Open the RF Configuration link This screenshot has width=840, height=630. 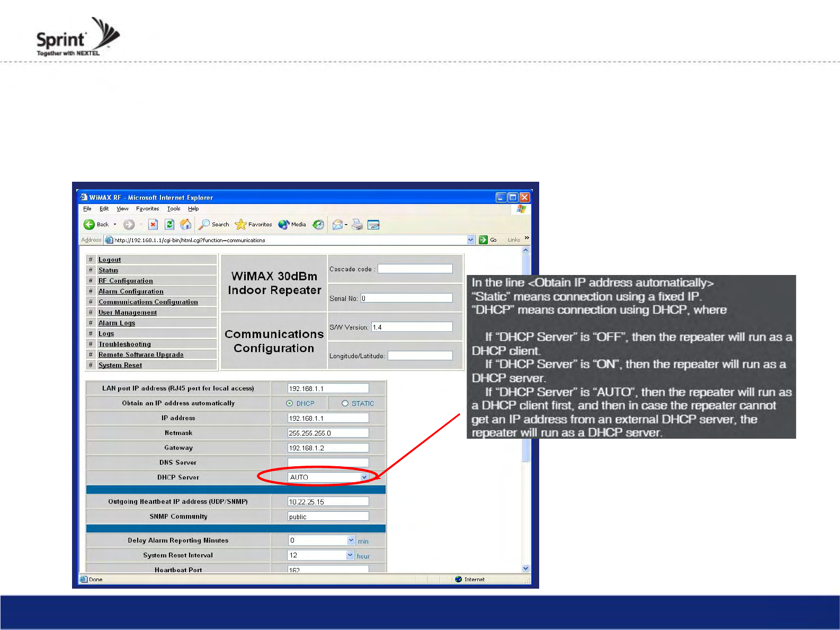click(x=126, y=281)
